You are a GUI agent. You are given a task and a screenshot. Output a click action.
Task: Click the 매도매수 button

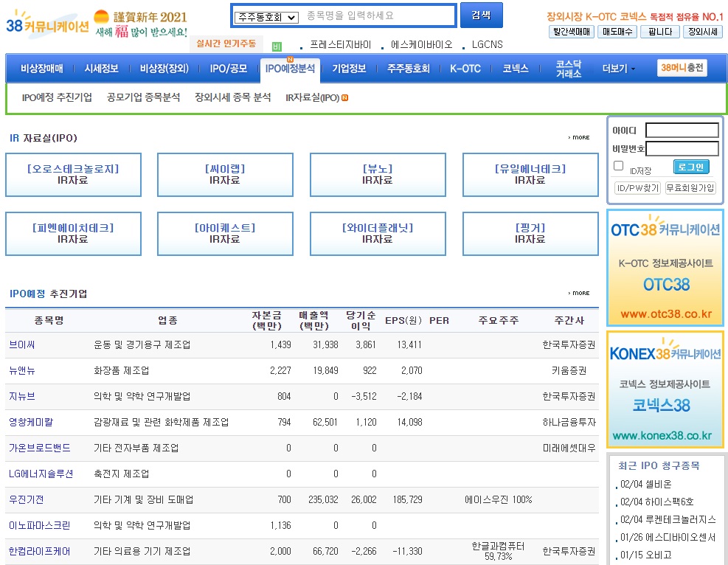[x=617, y=32]
